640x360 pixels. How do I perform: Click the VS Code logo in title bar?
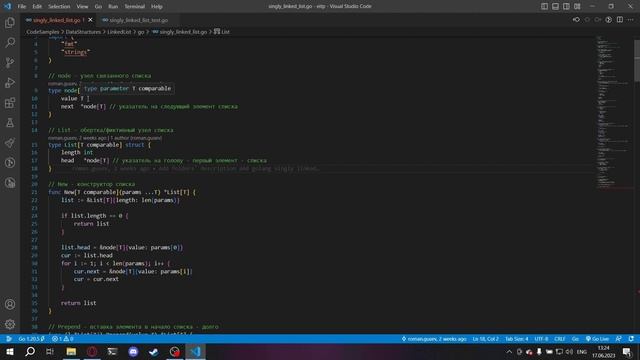point(7,6)
